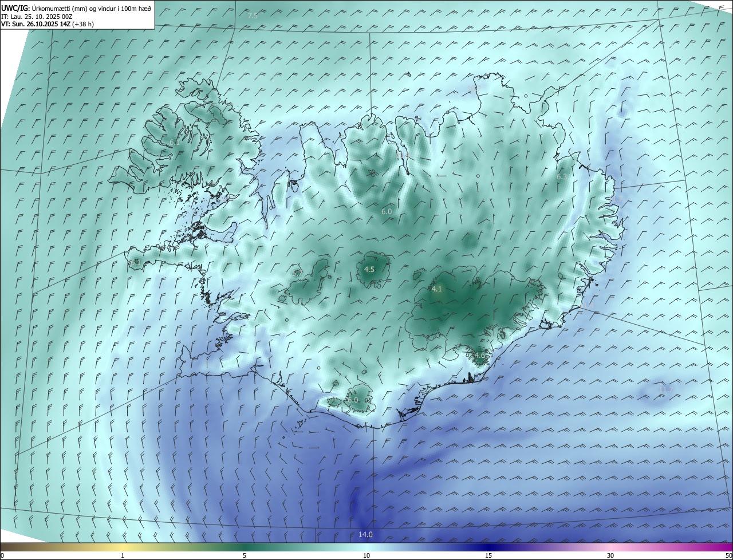
Task: Click the 50 tick label on the color scale
Action: click(728, 555)
